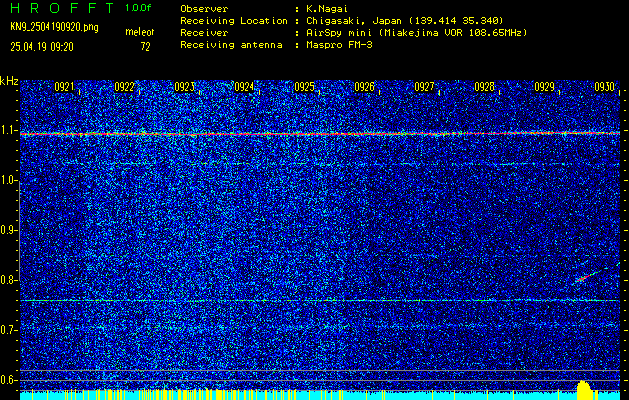
Task: Click the 0.9 kHz axis tick
Action: pyautogui.click(x=9, y=230)
